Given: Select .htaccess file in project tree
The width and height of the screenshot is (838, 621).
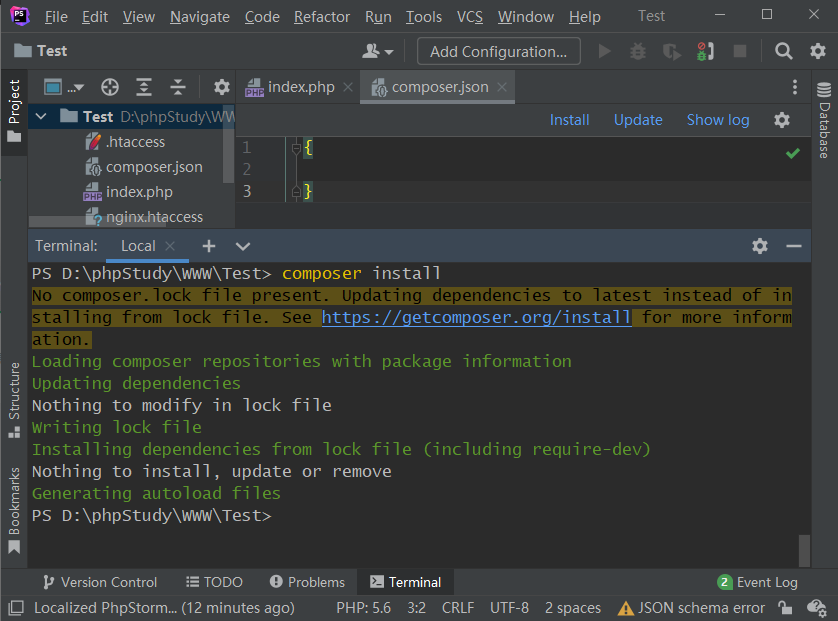Looking at the screenshot, I should (125, 142).
